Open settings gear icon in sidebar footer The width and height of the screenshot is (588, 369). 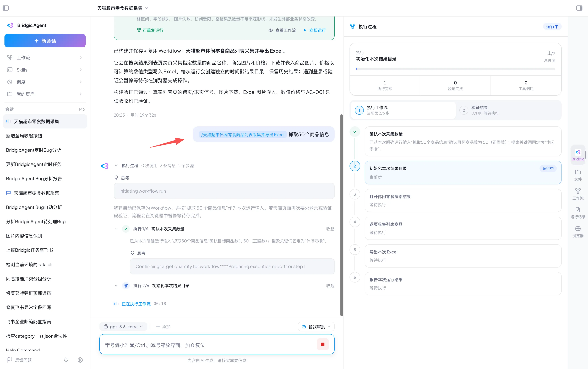pos(80,360)
